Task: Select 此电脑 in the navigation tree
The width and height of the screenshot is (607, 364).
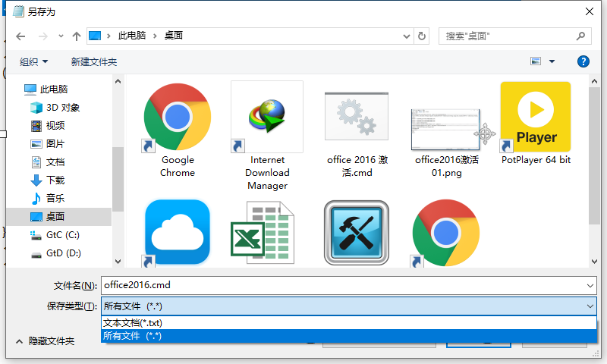Action: click(53, 89)
